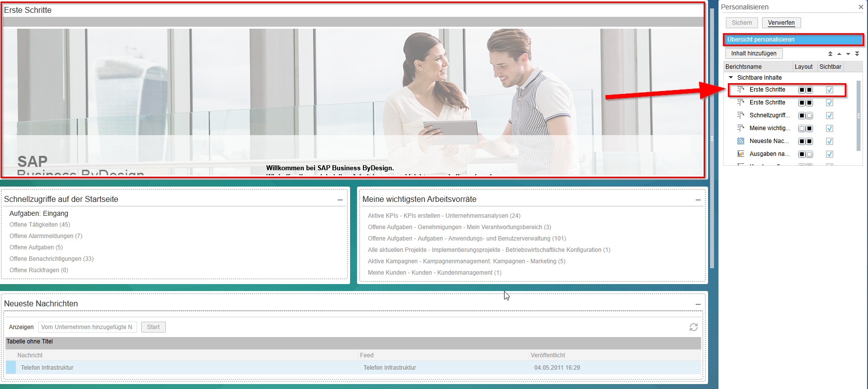Click the Tabelle ohne Titel table header bar
The image size is (868, 389).
click(x=353, y=342)
